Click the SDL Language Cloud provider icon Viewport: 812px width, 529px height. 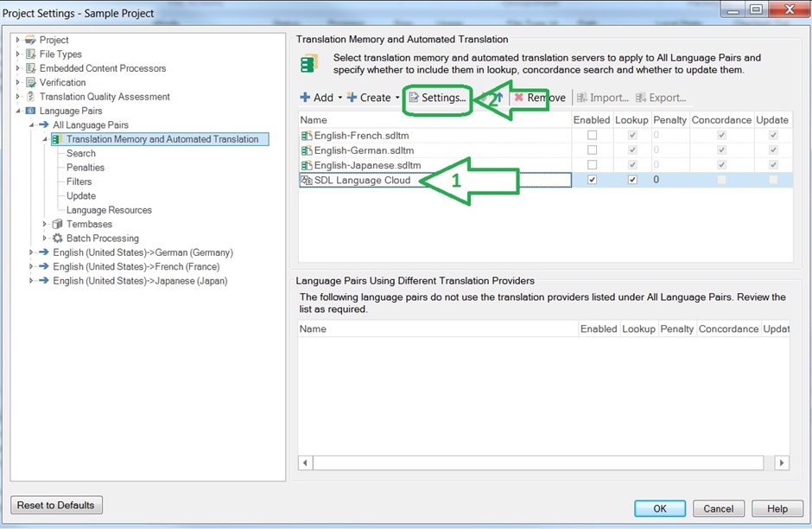coord(307,180)
